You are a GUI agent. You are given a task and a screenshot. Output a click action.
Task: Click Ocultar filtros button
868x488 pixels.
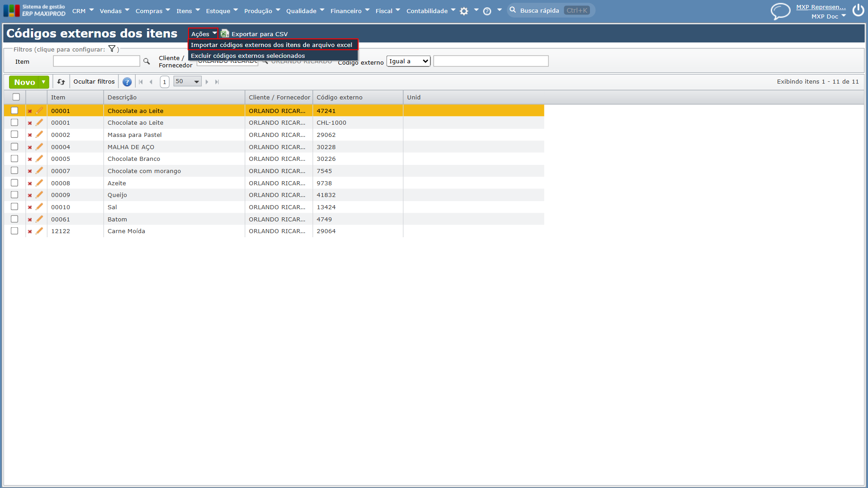click(94, 81)
